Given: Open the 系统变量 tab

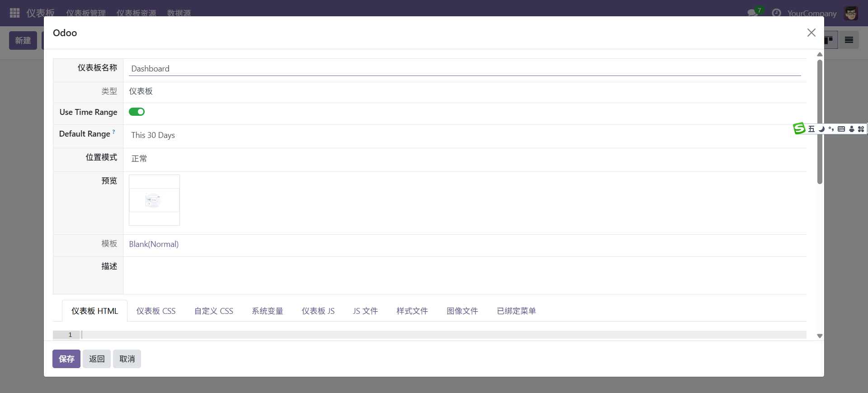Looking at the screenshot, I should point(267,311).
